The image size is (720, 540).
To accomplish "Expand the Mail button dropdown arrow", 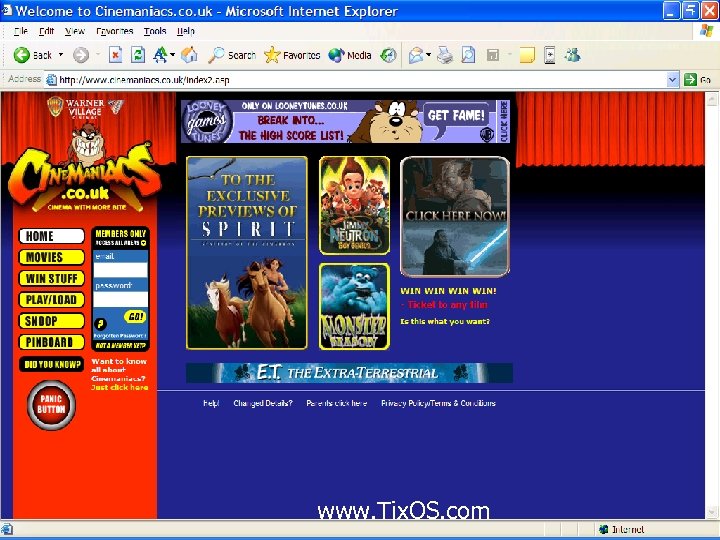I will [x=428, y=55].
